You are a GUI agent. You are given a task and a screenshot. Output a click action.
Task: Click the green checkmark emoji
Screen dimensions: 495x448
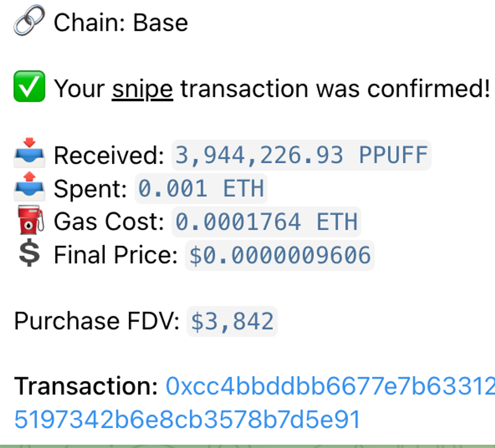click(29, 86)
